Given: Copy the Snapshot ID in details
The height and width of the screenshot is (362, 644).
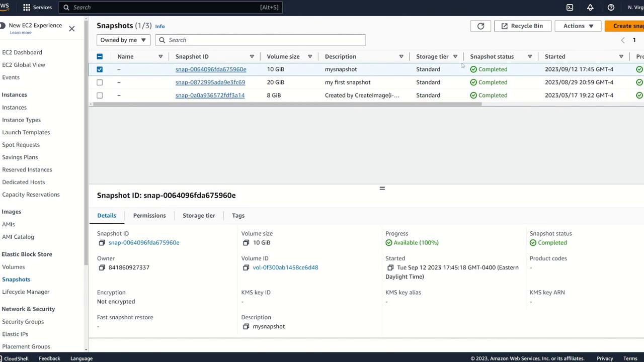Looking at the screenshot, I should pos(102,243).
